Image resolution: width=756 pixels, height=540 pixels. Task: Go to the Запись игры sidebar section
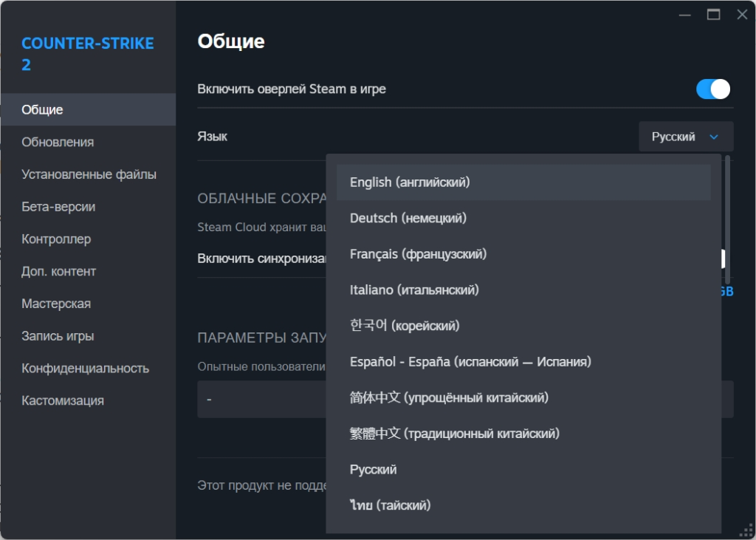point(58,336)
